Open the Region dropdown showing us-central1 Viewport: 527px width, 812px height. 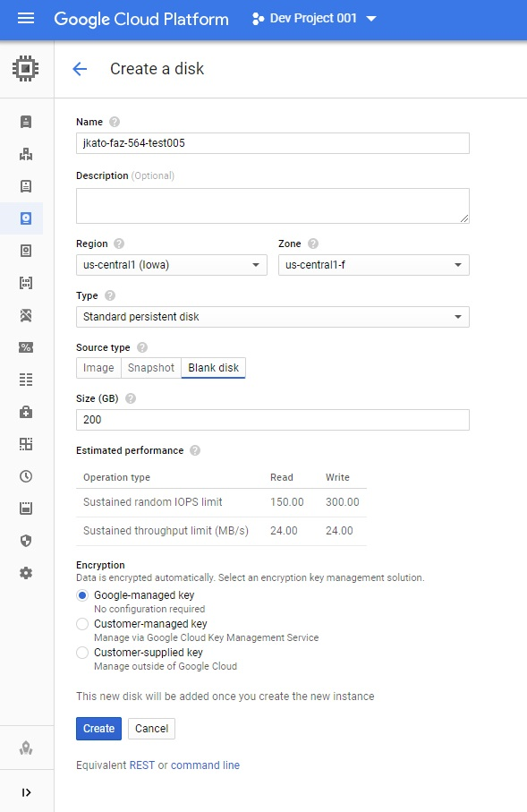coord(171,265)
